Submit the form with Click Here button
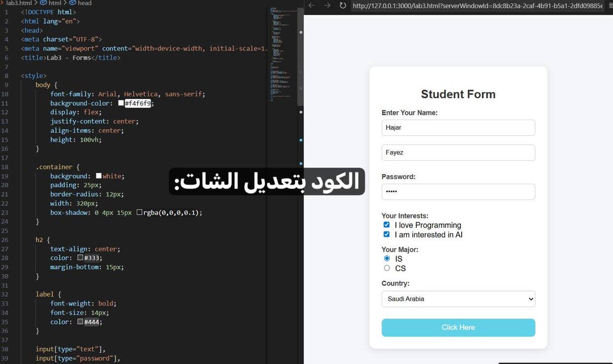613x364 pixels. pos(458,328)
